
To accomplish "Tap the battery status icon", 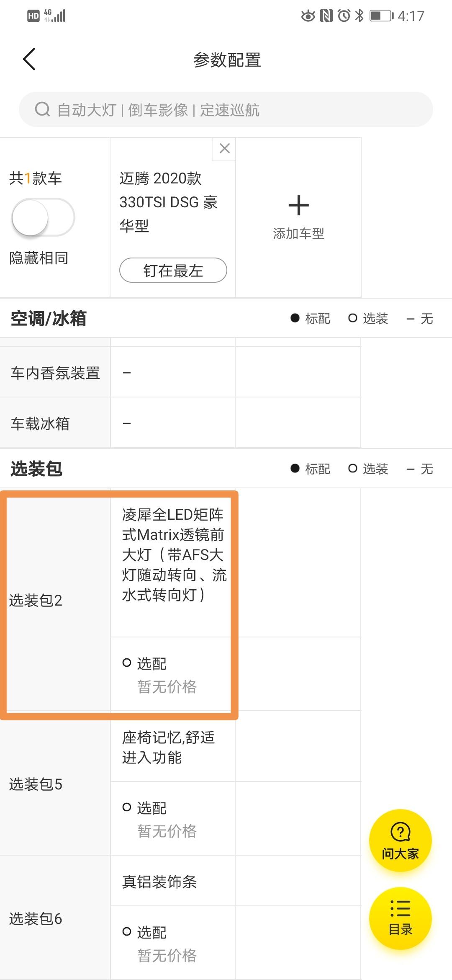I will 381,16.
